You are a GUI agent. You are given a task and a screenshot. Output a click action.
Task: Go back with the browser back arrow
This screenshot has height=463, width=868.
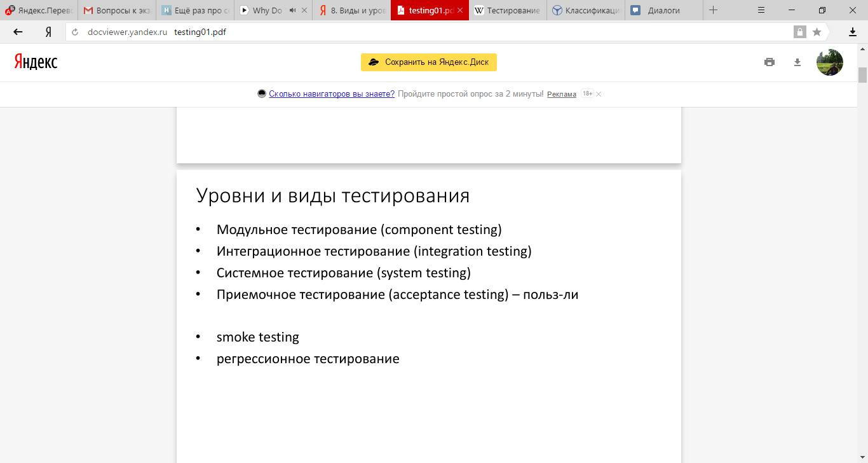[x=18, y=32]
